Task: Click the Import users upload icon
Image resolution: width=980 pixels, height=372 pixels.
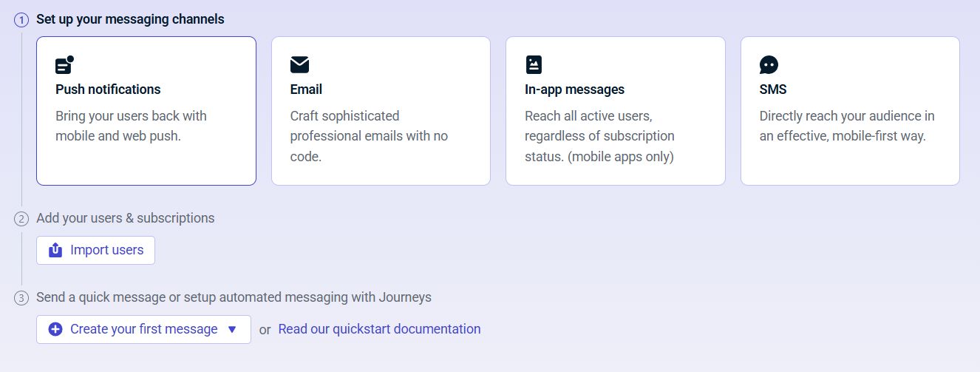Action: tap(55, 250)
